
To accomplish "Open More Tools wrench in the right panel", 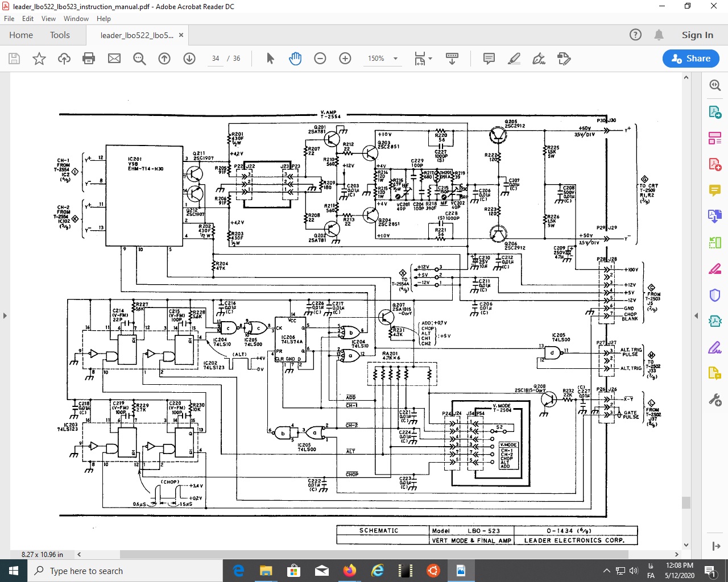I will 715,400.
